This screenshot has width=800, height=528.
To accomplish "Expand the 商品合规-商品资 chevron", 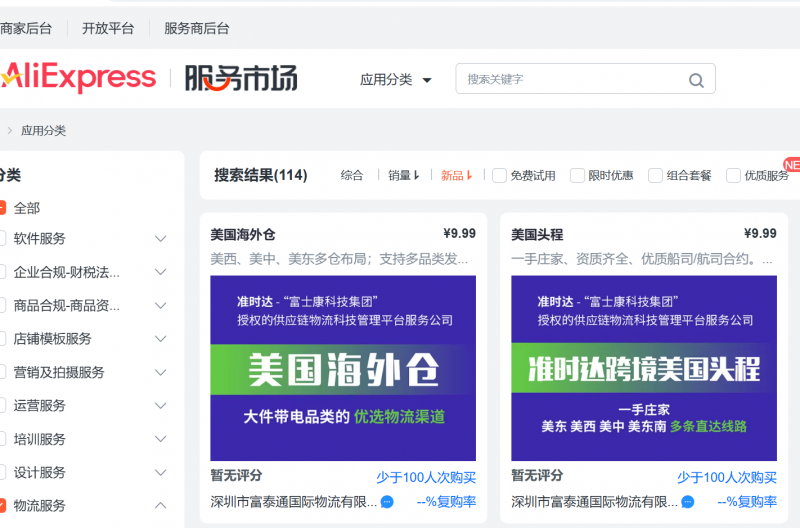I will tap(160, 306).
